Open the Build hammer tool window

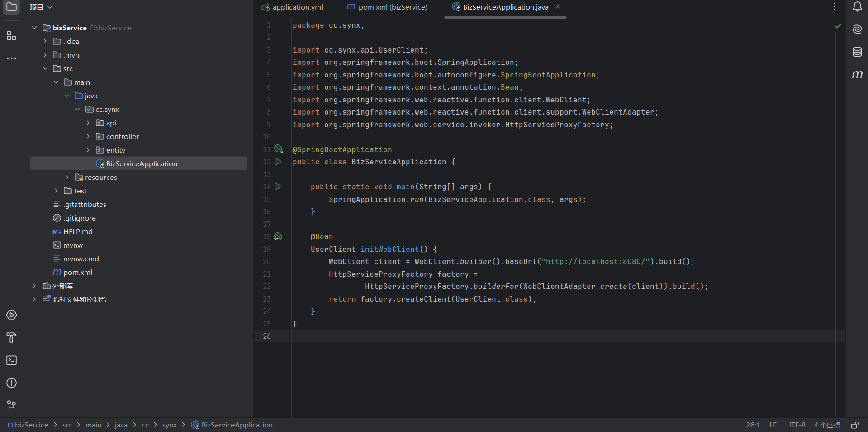11,338
